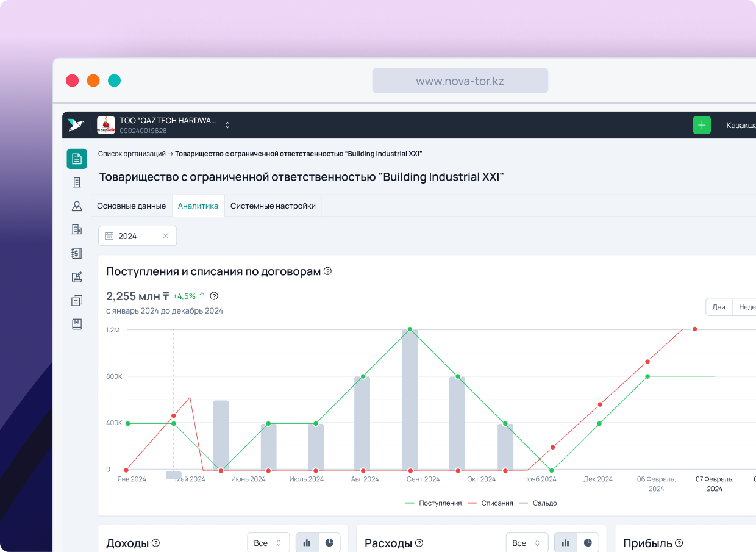The image size is (756, 552).
Task: Click the green peak point at Сент 2024
Action: 410,329
